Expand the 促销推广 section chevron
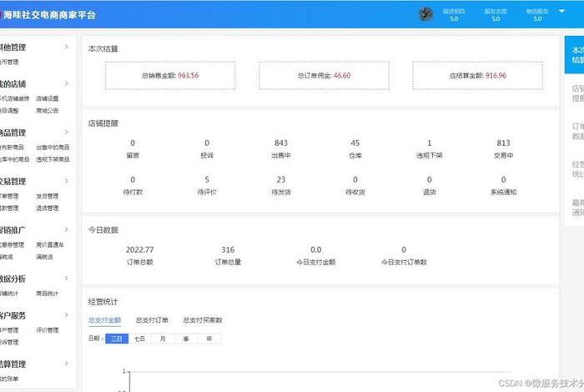 (x=66, y=229)
